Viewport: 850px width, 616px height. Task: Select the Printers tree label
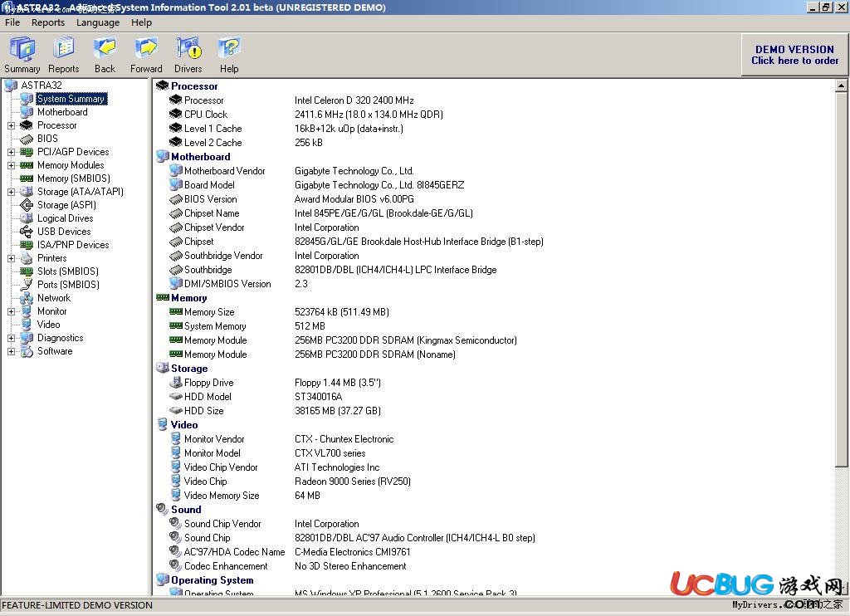[52, 258]
